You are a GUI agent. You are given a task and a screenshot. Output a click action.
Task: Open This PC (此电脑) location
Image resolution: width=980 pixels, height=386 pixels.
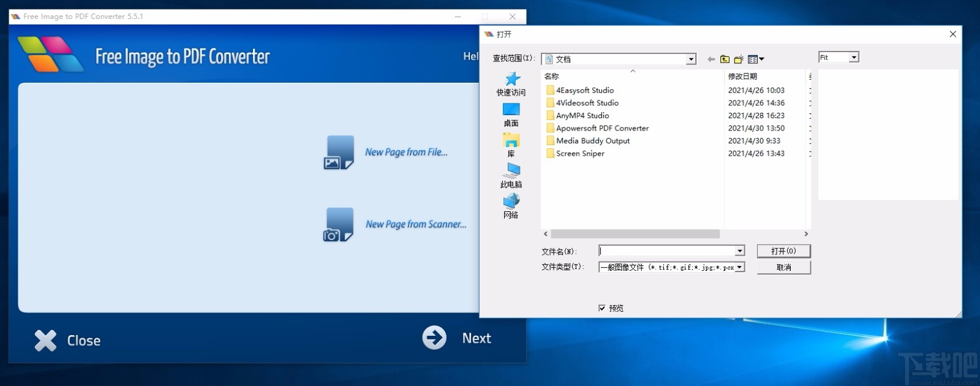click(511, 176)
